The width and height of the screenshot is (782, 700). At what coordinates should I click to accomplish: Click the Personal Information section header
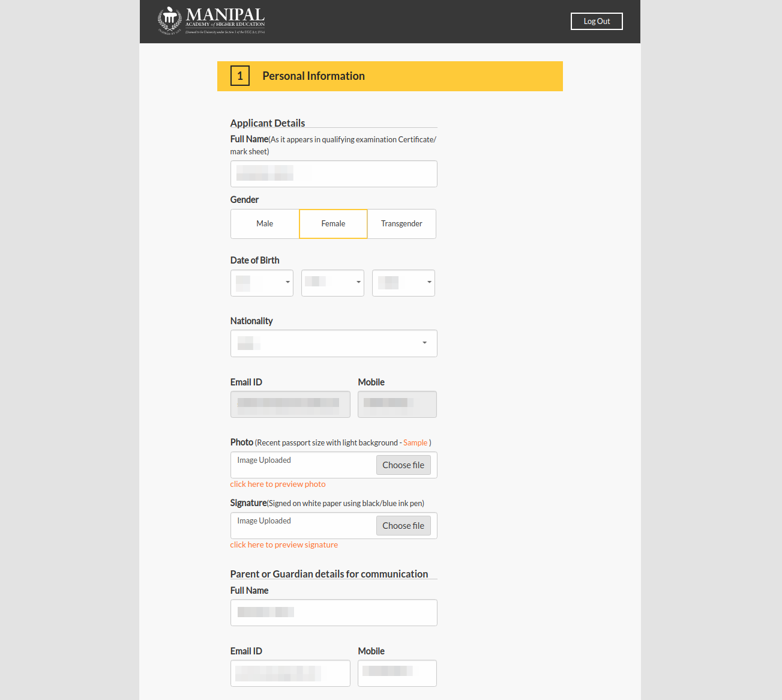(x=313, y=76)
